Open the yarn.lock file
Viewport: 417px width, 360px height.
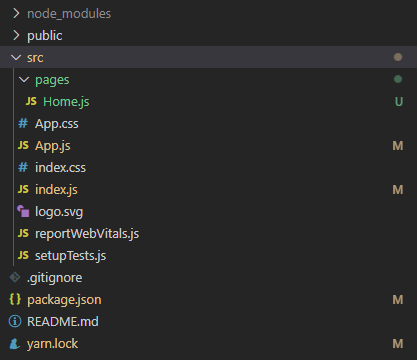click(52, 344)
